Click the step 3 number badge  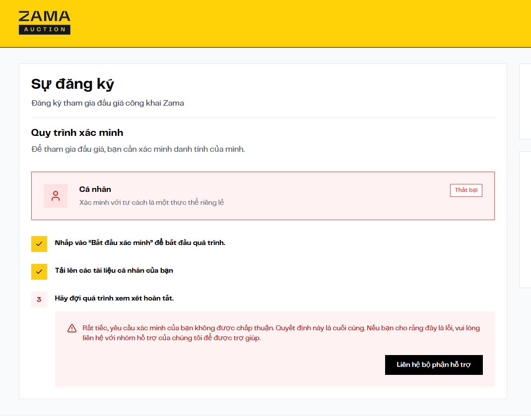coord(39,299)
